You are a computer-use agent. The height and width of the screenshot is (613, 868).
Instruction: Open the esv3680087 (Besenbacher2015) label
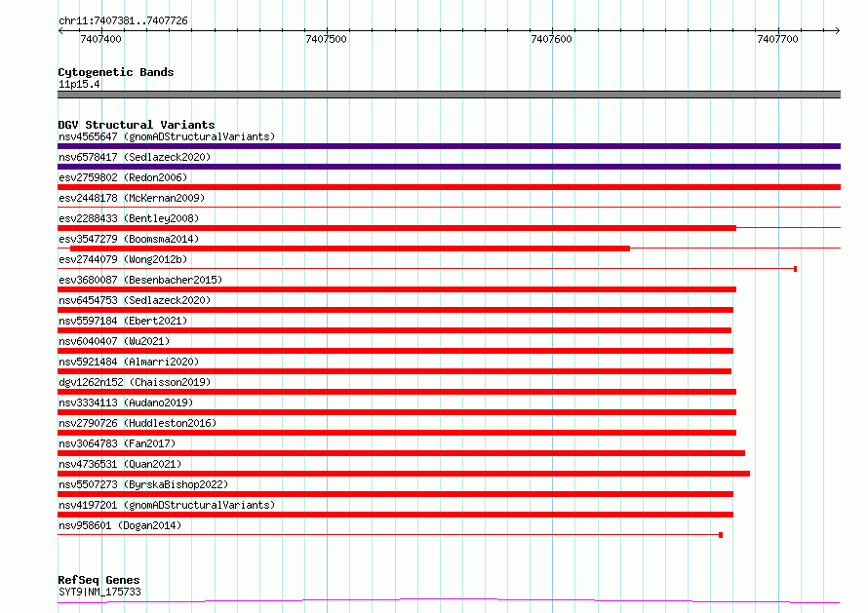point(140,280)
